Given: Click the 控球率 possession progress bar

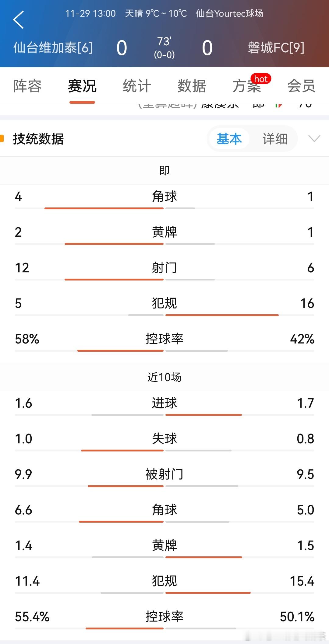Looking at the screenshot, I should 164,350.
